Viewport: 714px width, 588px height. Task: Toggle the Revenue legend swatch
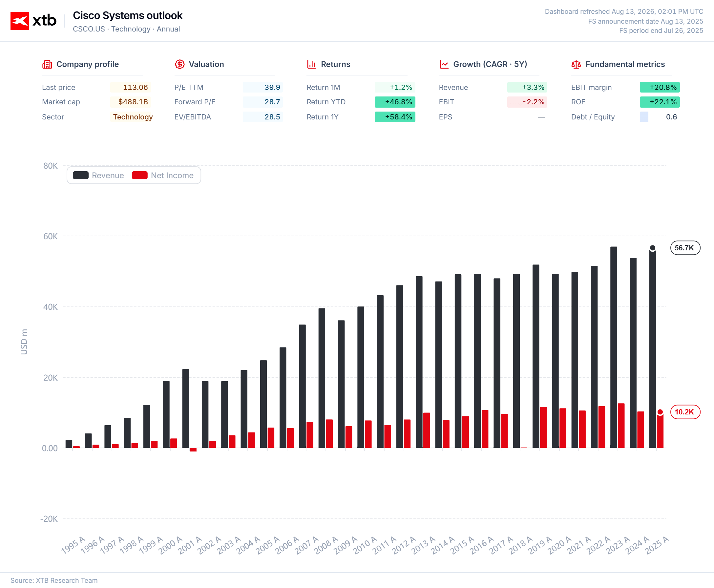pos(81,176)
